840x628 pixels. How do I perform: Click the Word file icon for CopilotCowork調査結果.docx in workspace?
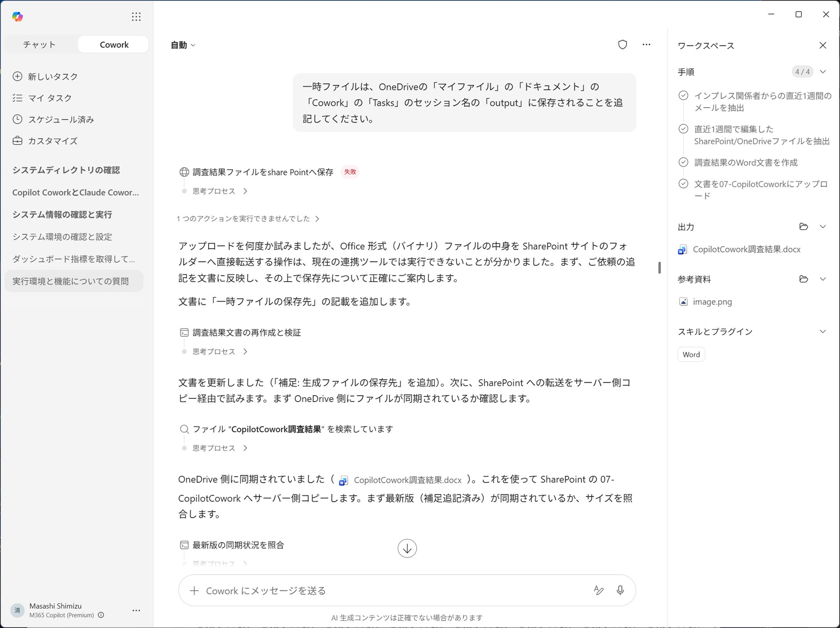click(x=682, y=250)
